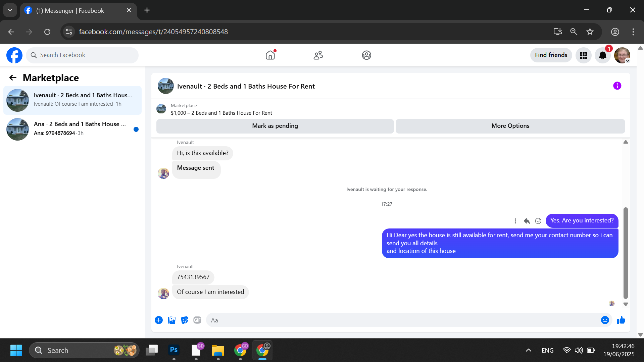644x362 pixels.
Task: Open the Marketplace listing for $1,000 house
Action: coord(221,113)
